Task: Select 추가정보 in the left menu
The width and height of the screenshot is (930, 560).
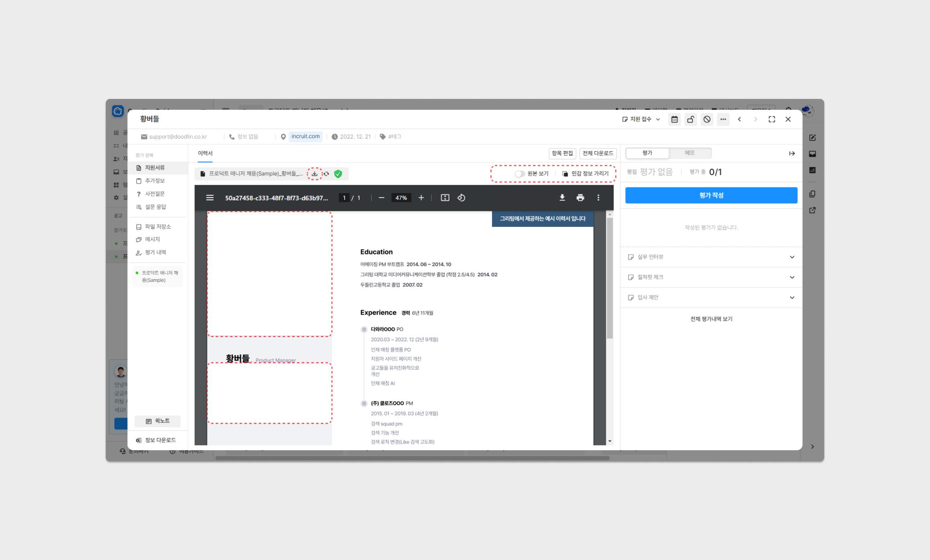Action: point(155,181)
